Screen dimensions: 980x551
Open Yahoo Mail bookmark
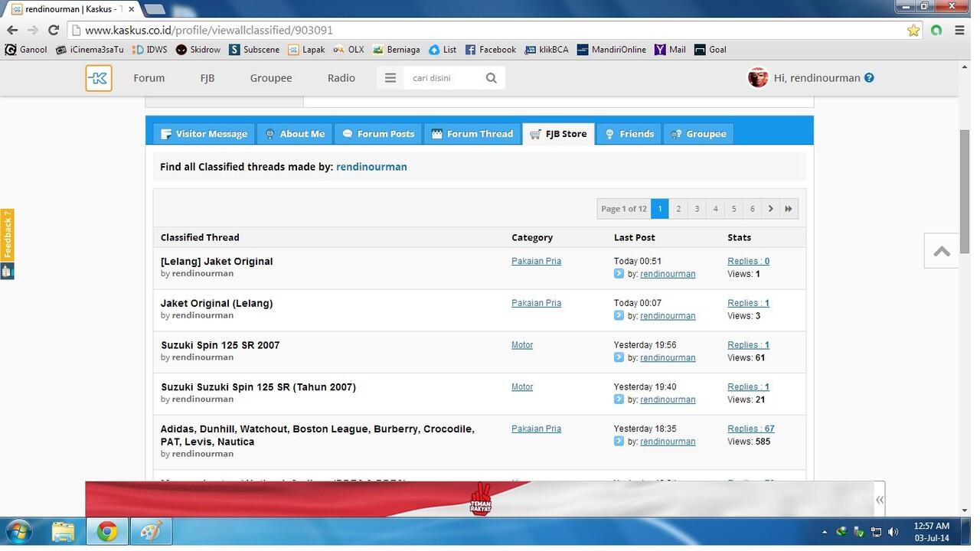tap(671, 50)
